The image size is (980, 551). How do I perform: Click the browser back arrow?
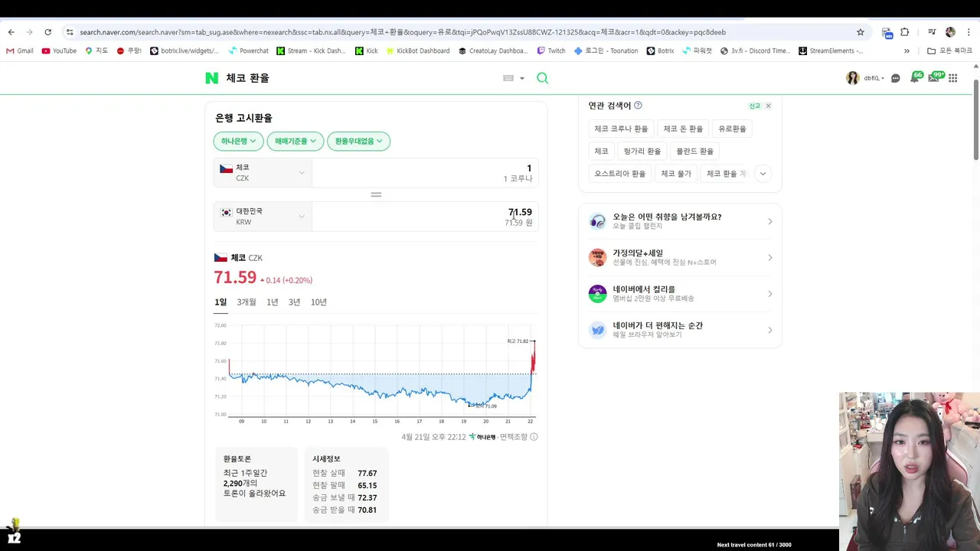pos(11,32)
